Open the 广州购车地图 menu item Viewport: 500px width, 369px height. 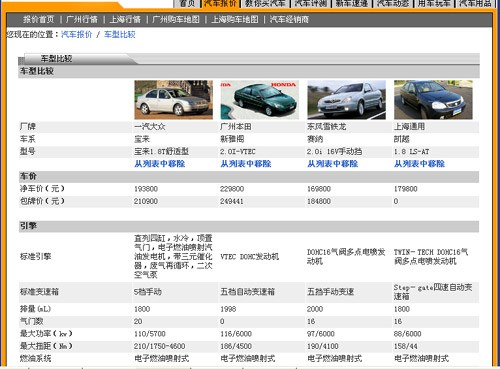[x=176, y=20]
